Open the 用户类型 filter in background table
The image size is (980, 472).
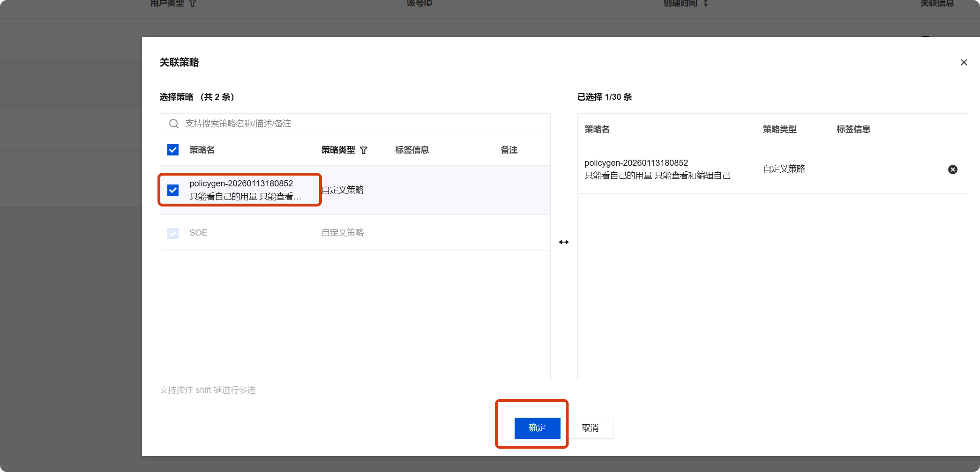[193, 3]
